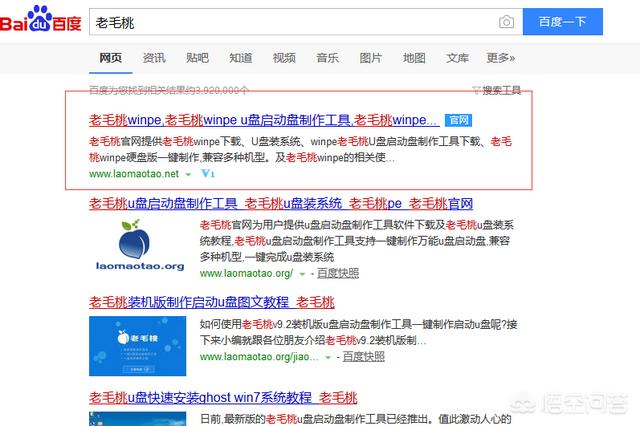Switch to the 地图 tab
640x426 pixels.
point(414,58)
